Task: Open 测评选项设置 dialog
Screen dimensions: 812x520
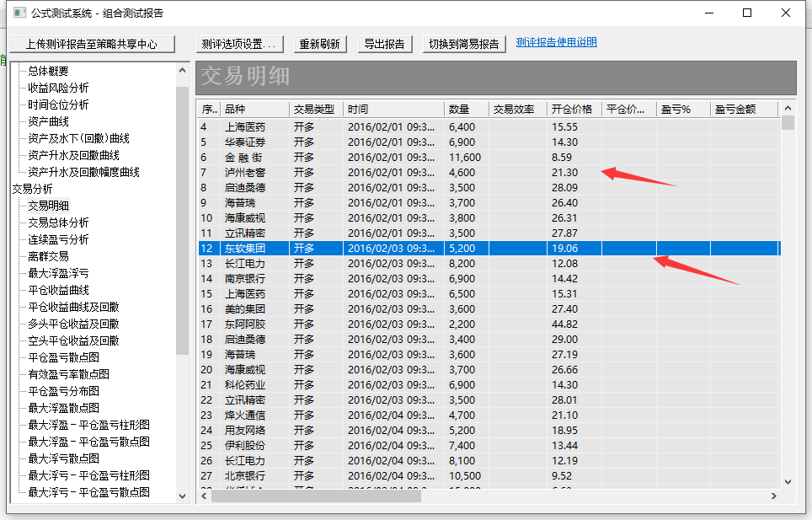Action: pos(240,44)
